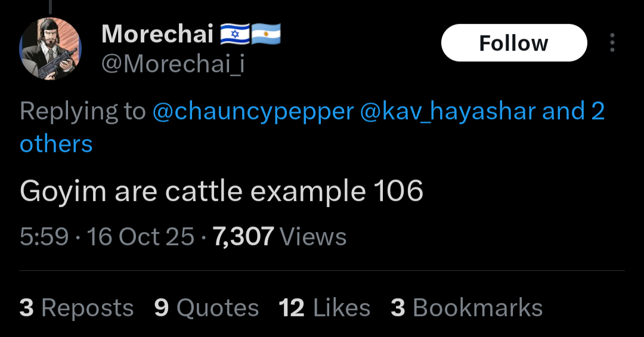Show the 12 Likes list
The image size is (644, 337).
324,307
